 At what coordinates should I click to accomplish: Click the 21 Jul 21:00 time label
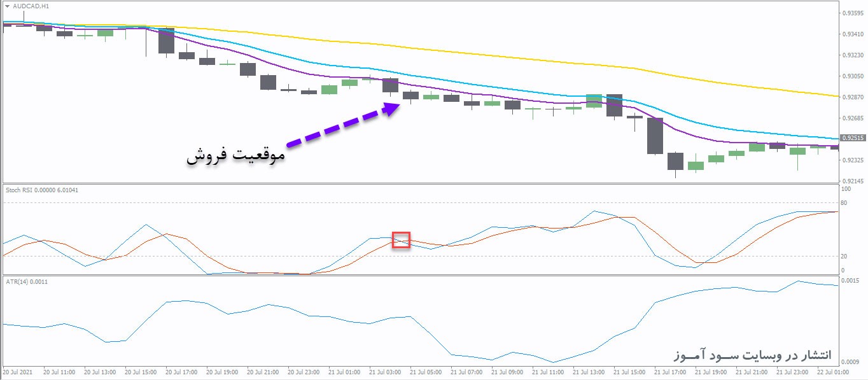tap(752, 371)
